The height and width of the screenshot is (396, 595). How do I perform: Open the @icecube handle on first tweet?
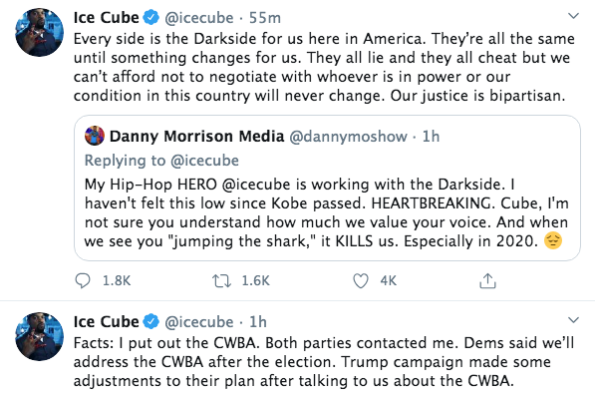pyautogui.click(x=199, y=18)
